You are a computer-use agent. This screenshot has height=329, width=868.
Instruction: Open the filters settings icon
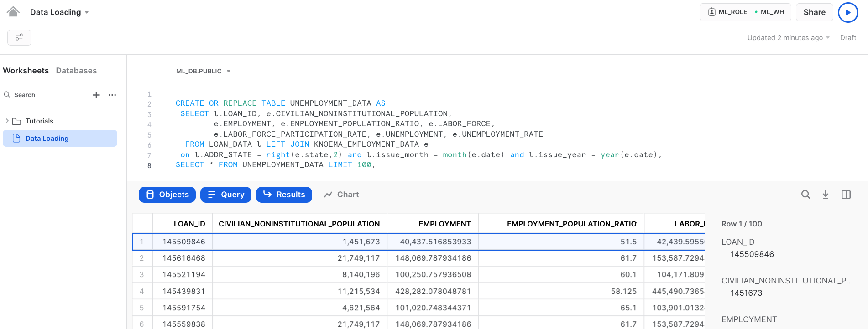pyautogui.click(x=19, y=37)
